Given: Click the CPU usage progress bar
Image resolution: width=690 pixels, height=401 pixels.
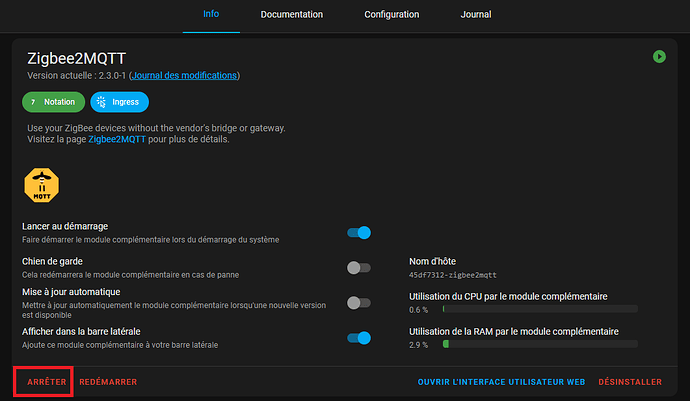Looking at the screenshot, I should (x=540, y=309).
